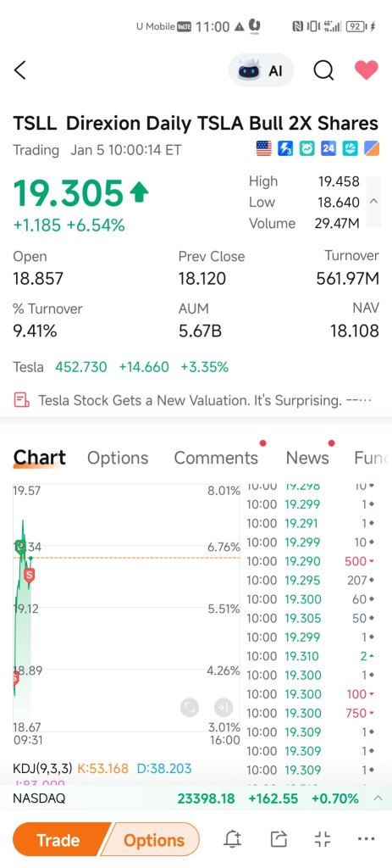Collapse the quote details chevron

click(x=373, y=202)
